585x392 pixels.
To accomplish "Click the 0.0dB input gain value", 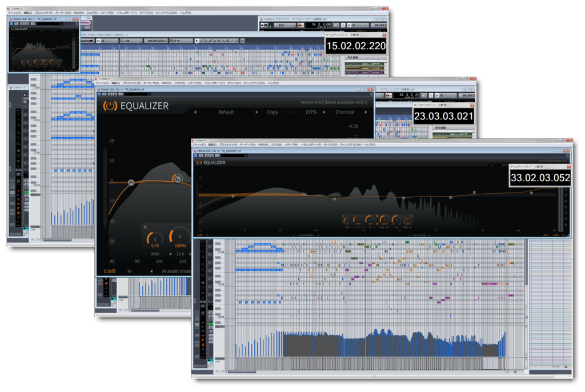I will (x=110, y=271).
